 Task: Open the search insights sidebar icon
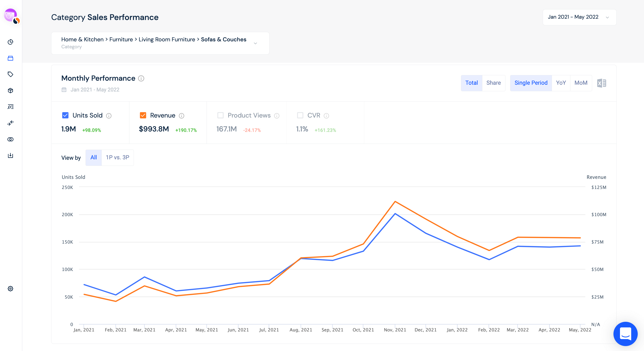[11, 107]
